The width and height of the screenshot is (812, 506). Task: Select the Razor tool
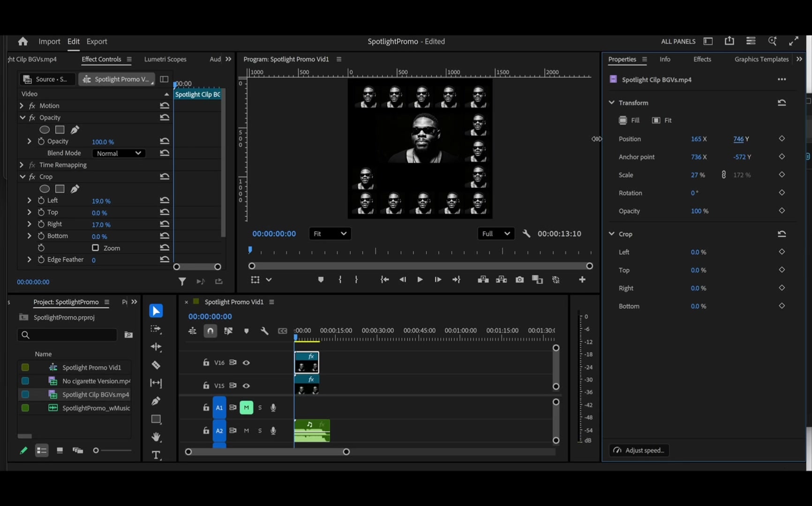pos(156,365)
